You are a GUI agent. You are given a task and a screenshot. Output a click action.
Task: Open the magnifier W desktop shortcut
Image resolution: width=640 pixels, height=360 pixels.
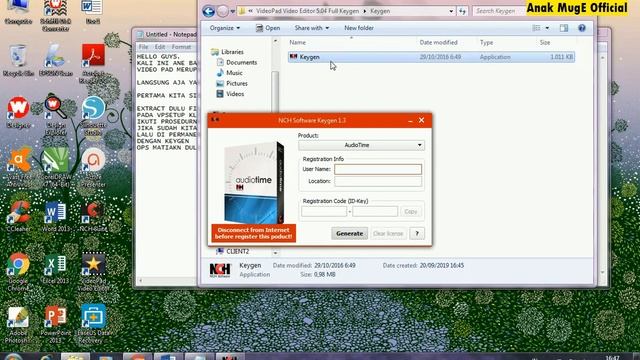point(56,114)
